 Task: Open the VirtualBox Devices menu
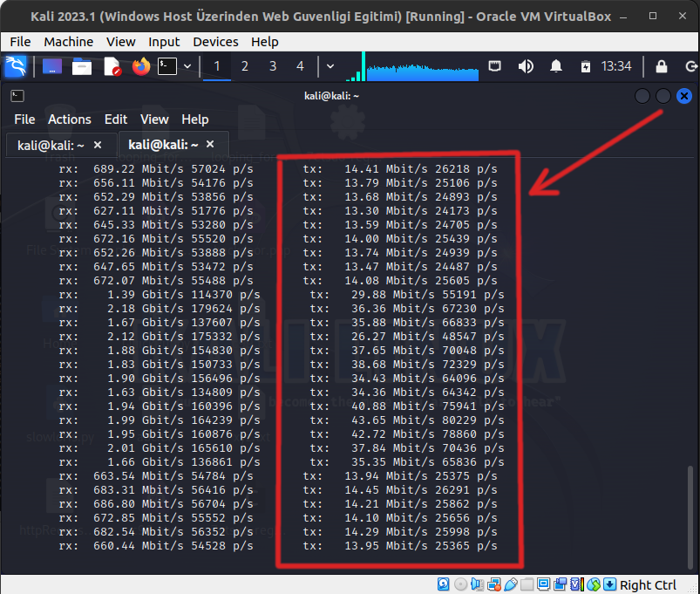(x=215, y=42)
